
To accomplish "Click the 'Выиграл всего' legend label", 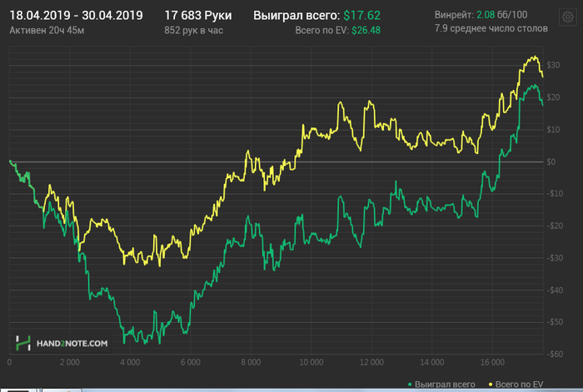I will [x=445, y=385].
